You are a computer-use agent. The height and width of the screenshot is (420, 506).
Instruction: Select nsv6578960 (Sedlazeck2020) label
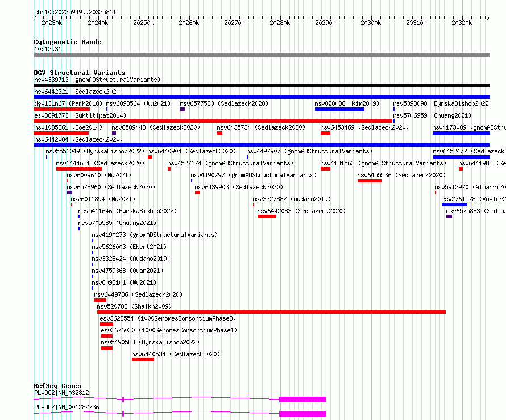[x=111, y=187]
